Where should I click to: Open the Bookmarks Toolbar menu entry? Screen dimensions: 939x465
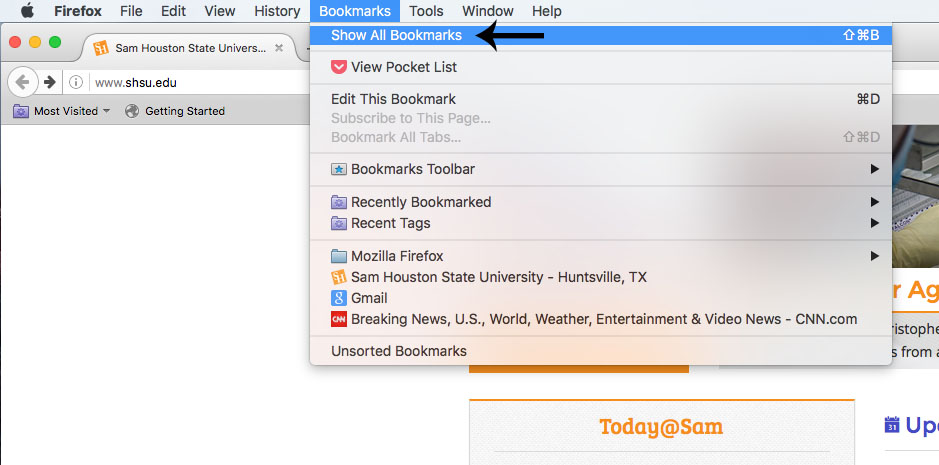coord(601,170)
